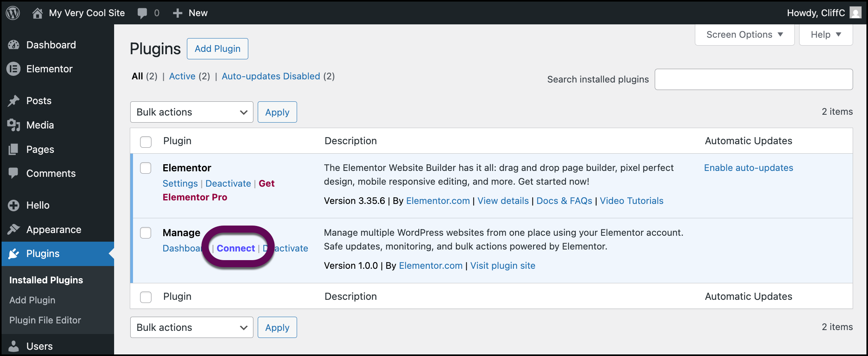Viewport: 868px width, 356px height.
Task: Open Appearance settings
Action: point(54,229)
